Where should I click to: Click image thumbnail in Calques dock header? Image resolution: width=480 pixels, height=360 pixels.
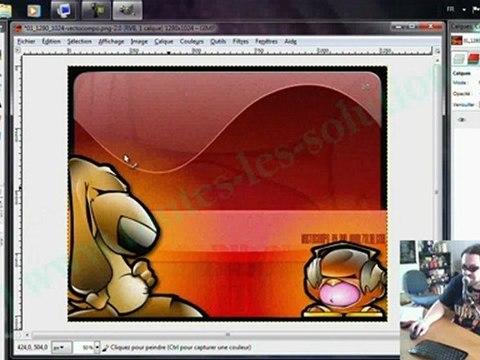[457, 40]
